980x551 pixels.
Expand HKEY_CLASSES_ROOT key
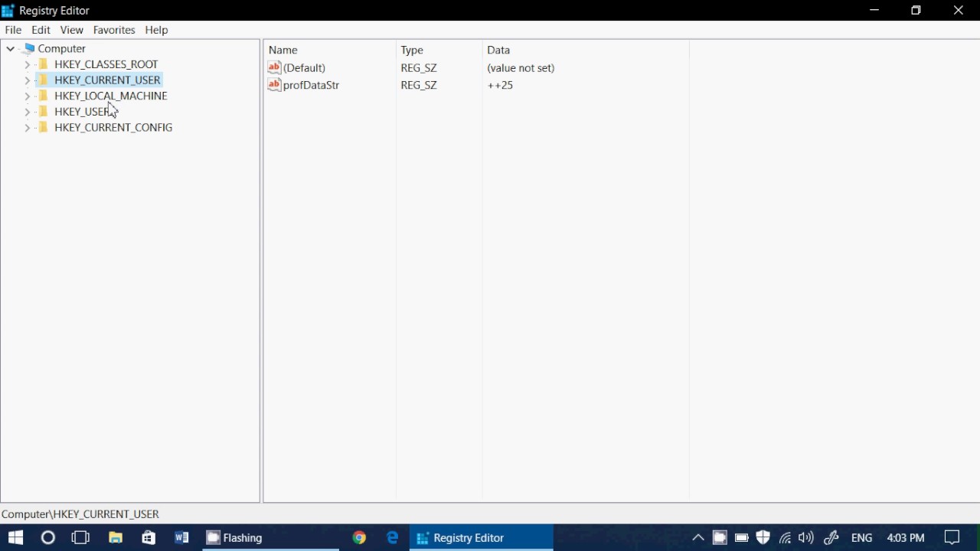(x=27, y=64)
